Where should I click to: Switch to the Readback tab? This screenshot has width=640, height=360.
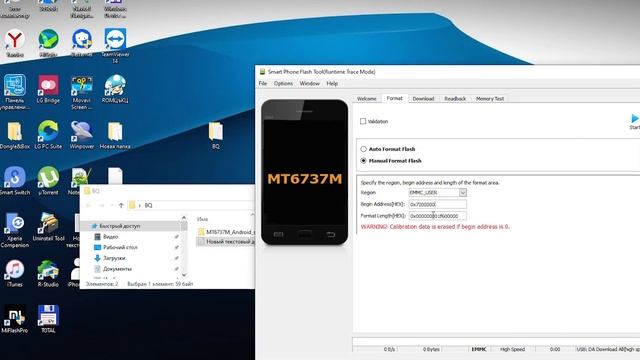click(x=455, y=99)
